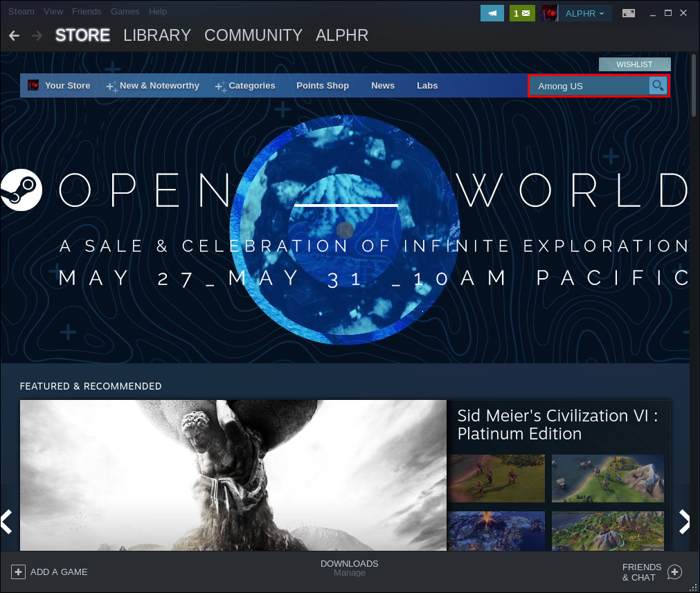Click the back arrow navigation icon
The width and height of the screenshot is (700, 593).
click(14, 35)
